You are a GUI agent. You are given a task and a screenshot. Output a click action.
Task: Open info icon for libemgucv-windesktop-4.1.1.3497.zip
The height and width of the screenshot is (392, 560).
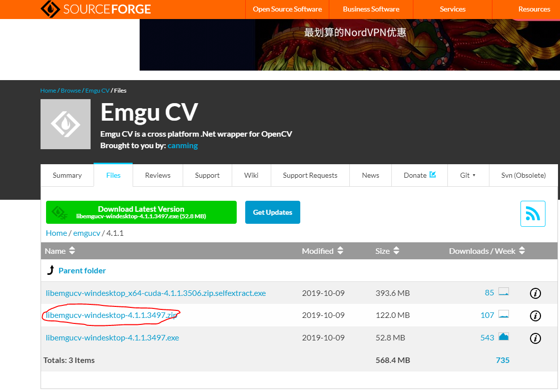(535, 315)
